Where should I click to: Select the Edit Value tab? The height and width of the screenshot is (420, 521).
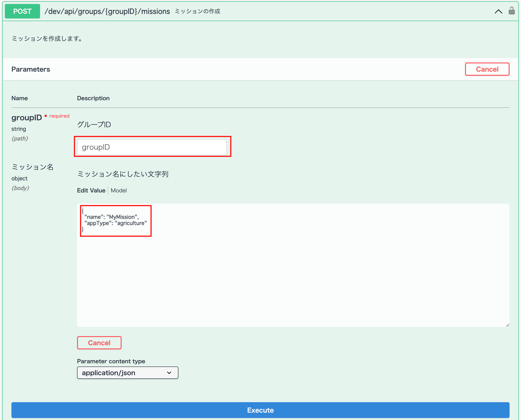91,190
